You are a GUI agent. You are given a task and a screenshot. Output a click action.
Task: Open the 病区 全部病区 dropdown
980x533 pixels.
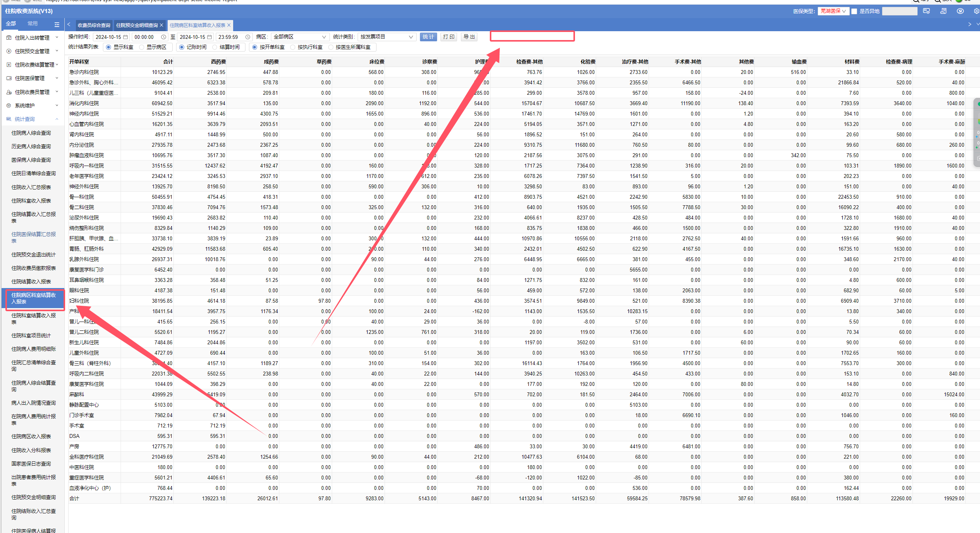coord(299,37)
